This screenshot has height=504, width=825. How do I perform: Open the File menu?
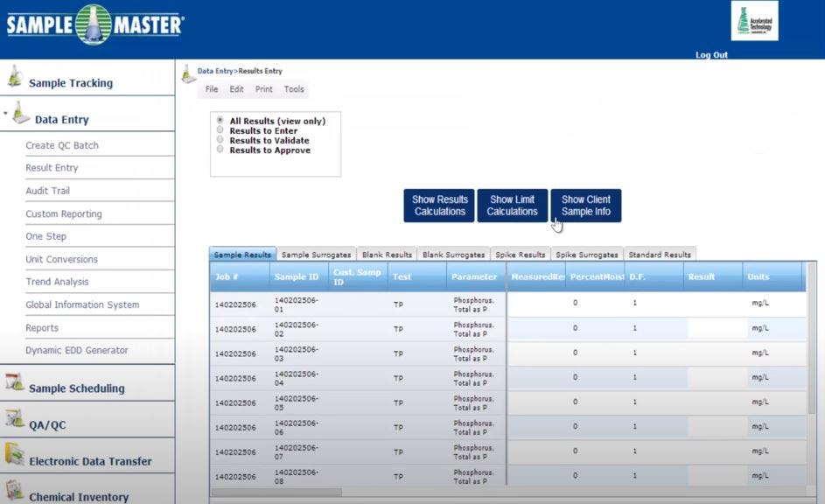[x=210, y=88]
